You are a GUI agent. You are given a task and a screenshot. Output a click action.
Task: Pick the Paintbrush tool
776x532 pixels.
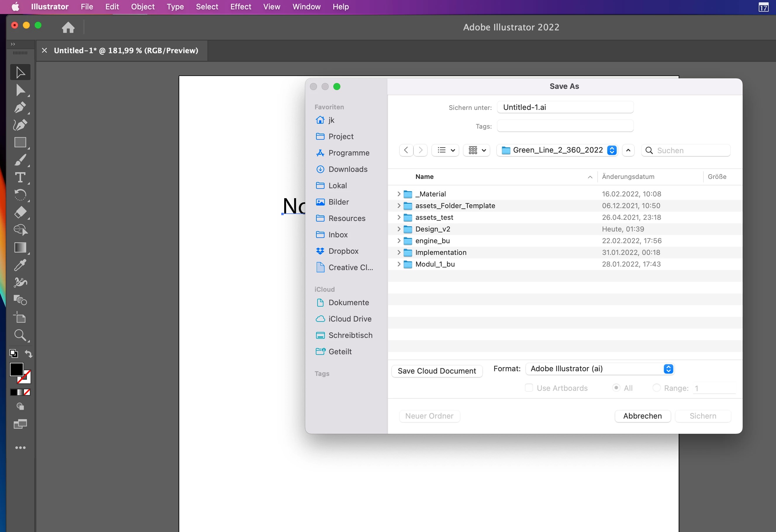click(20, 160)
